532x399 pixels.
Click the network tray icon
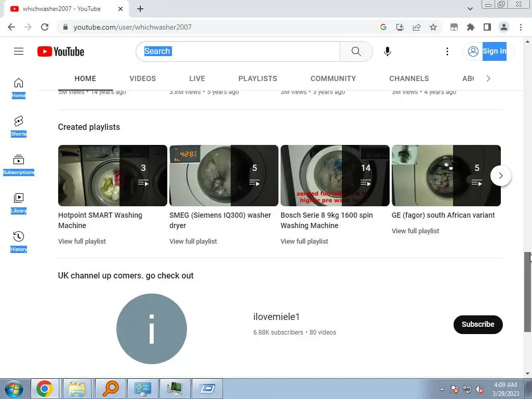click(467, 390)
